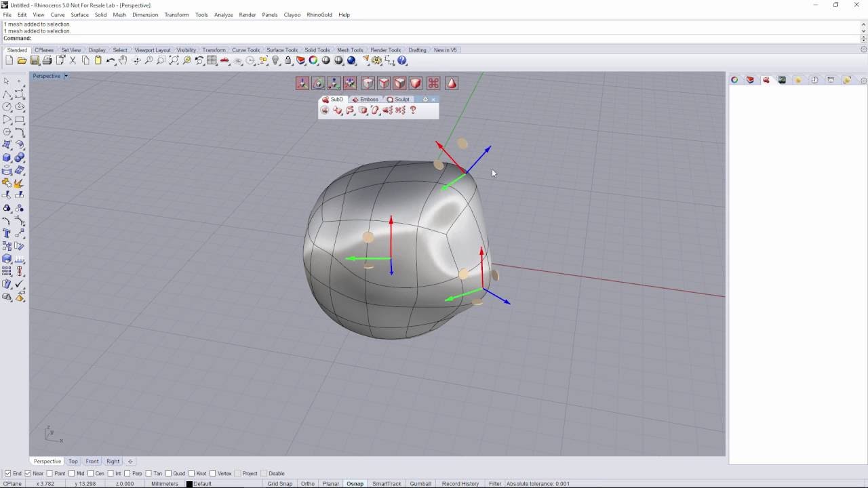This screenshot has width=868, height=488.
Task: Save the model with the floppy disk icon
Action: 35,61
